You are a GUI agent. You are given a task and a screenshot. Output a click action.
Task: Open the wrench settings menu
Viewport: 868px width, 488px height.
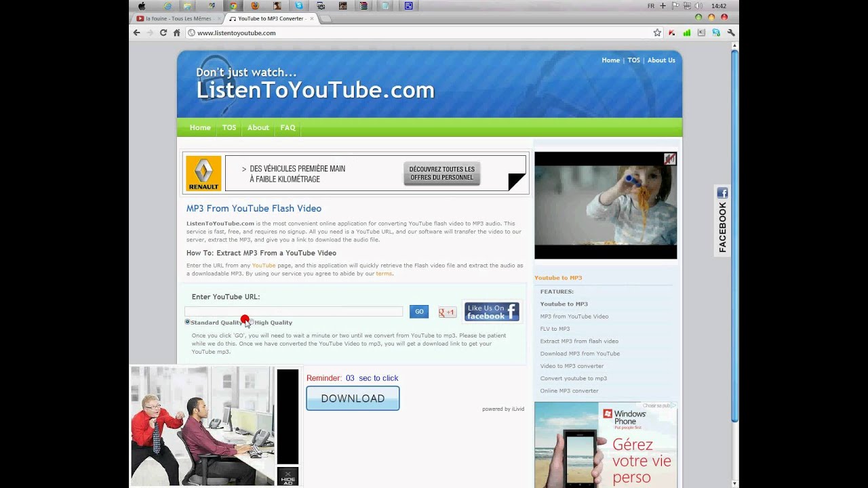(x=731, y=33)
